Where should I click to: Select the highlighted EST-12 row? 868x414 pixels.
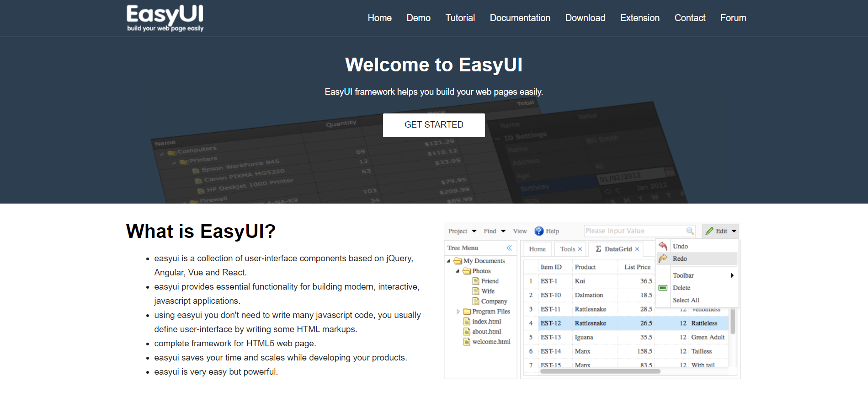click(x=626, y=323)
